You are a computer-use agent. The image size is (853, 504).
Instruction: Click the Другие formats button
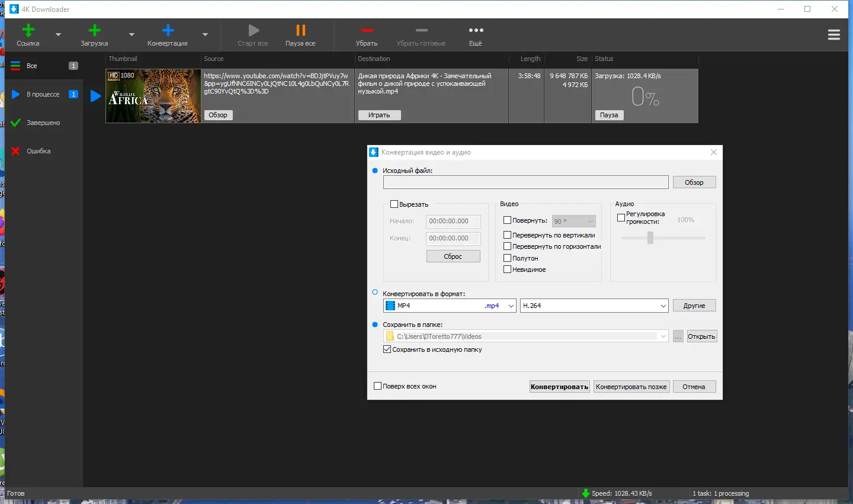694,306
